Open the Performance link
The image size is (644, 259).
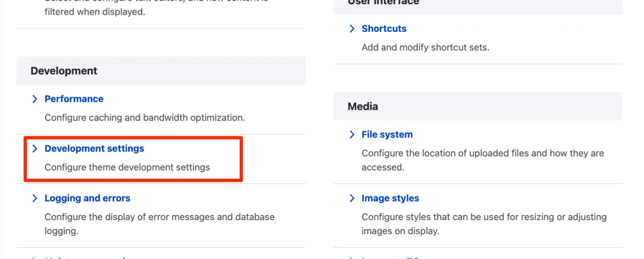click(74, 99)
